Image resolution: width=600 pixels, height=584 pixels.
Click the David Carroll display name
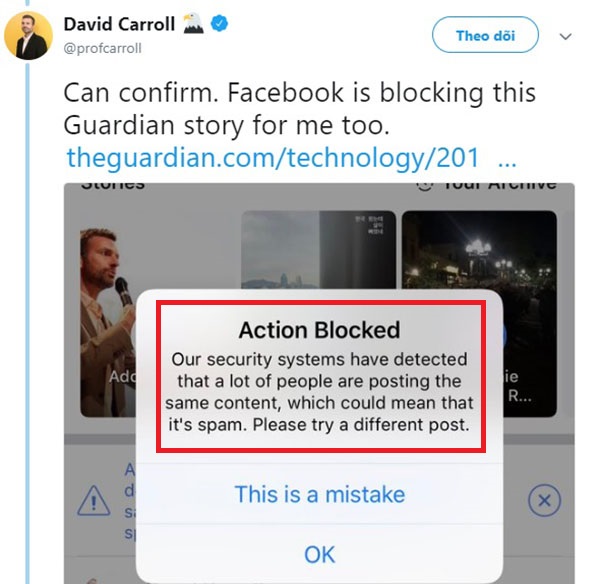pyautogui.click(x=119, y=24)
